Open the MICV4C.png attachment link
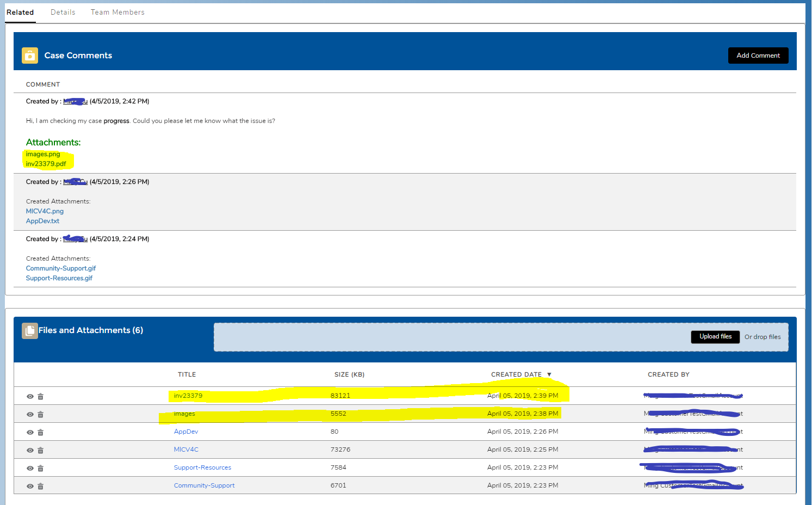The width and height of the screenshot is (812, 505). 45,211
